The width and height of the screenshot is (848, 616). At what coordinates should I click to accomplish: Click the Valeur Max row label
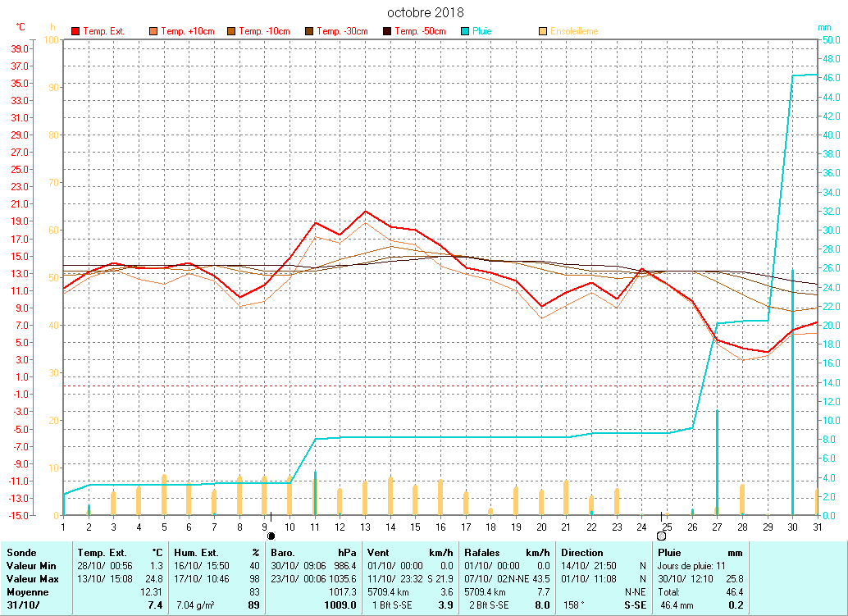[x=31, y=578]
